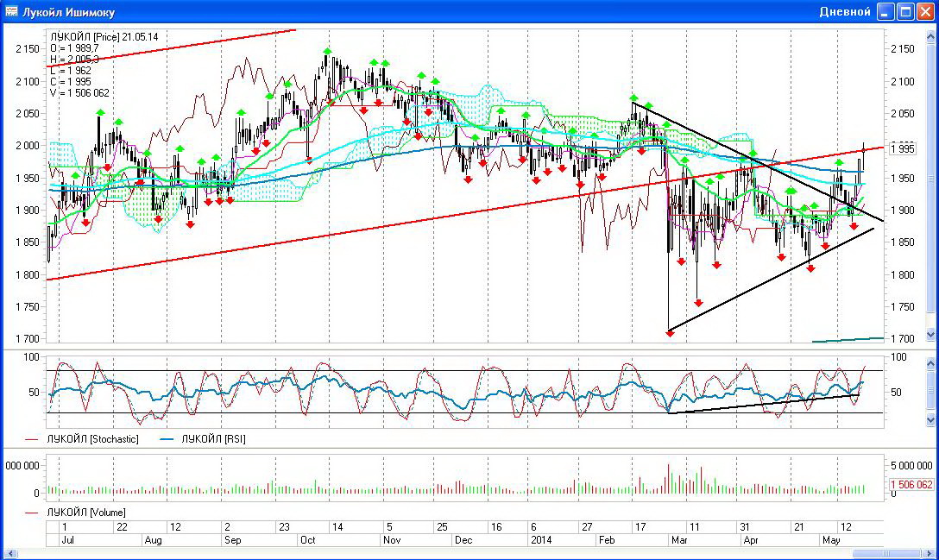The height and width of the screenshot is (560, 939).
Task: Click the Oct month label on the time axis
Action: tap(308, 540)
